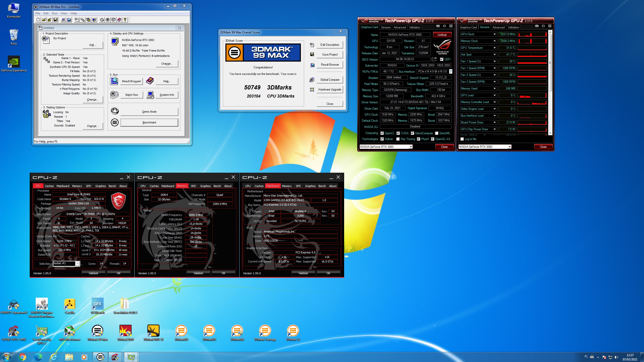Open GPU selector dropdown in GPU-Z Sensors window

tap(510, 147)
